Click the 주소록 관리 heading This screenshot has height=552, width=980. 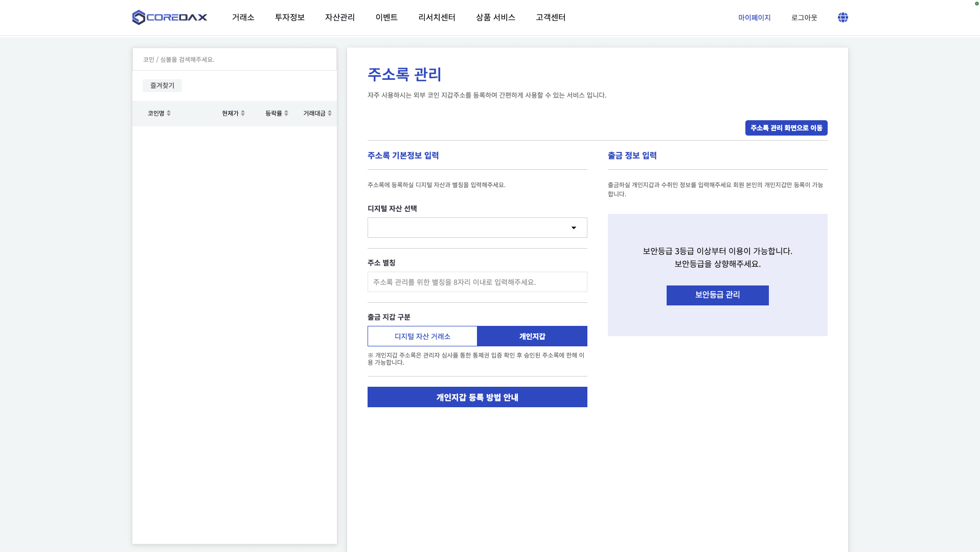(x=404, y=74)
